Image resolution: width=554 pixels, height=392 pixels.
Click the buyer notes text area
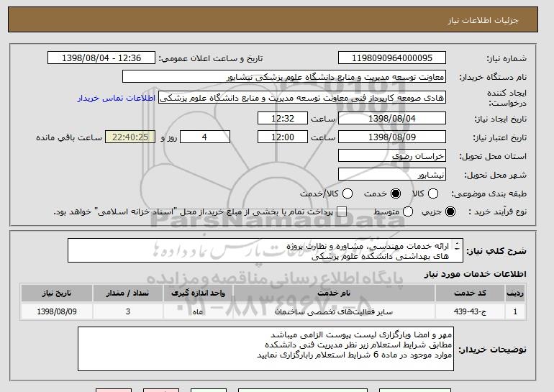click(x=265, y=349)
